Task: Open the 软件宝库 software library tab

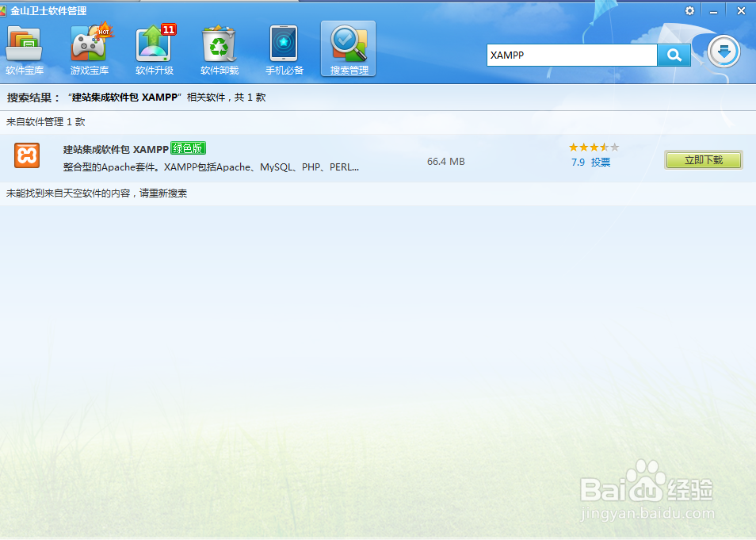Action: point(24,50)
